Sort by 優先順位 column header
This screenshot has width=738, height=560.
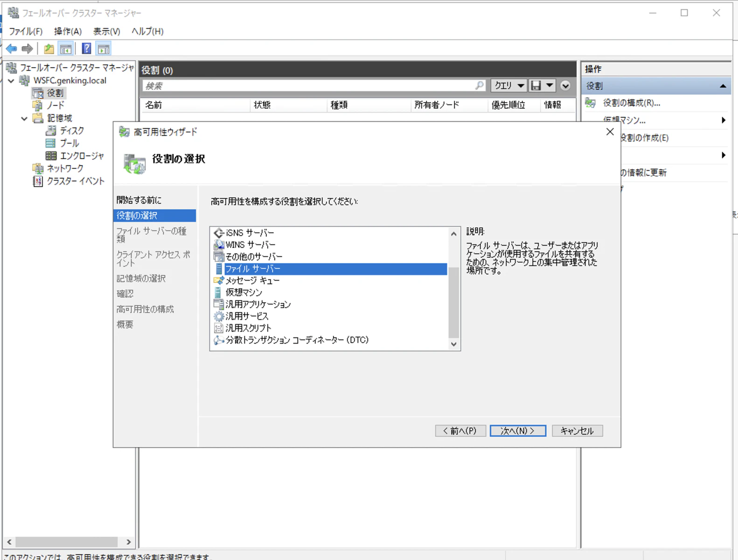pyautogui.click(x=514, y=105)
